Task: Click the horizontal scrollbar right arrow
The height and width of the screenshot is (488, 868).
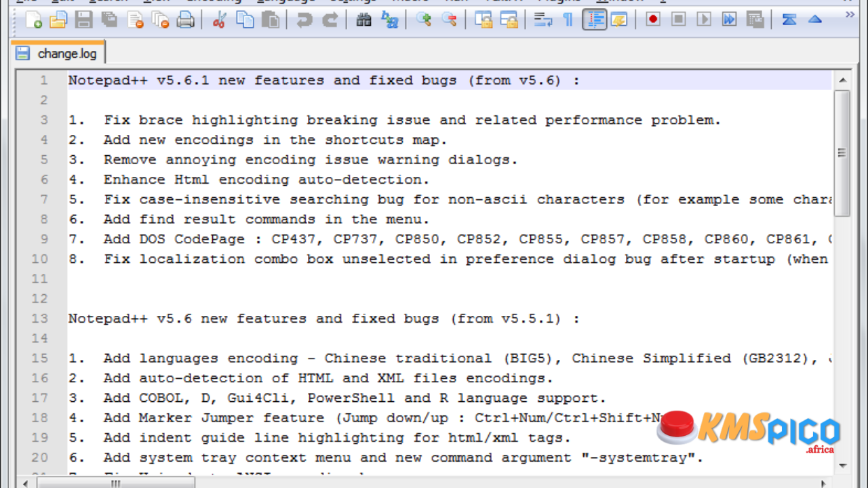Action: coord(824,483)
